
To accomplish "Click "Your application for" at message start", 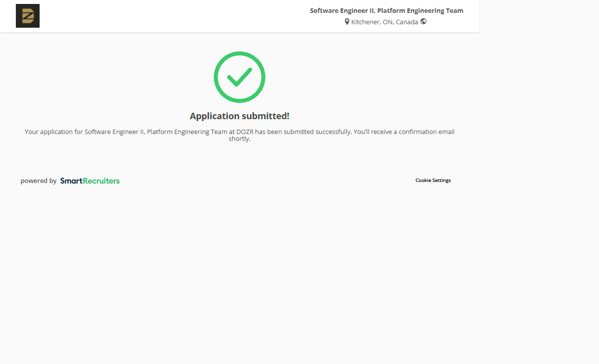I will coord(53,132).
